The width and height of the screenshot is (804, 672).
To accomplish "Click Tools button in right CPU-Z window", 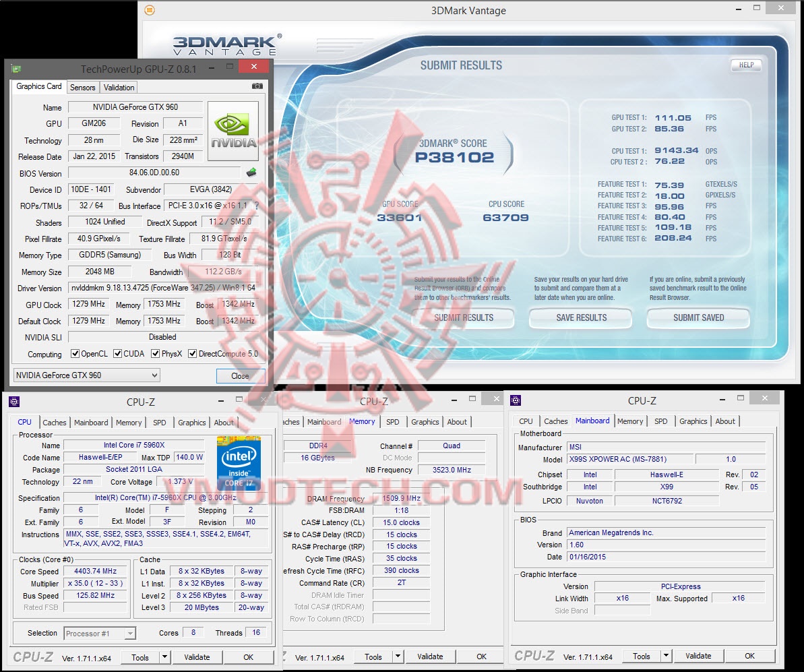I will tap(642, 656).
